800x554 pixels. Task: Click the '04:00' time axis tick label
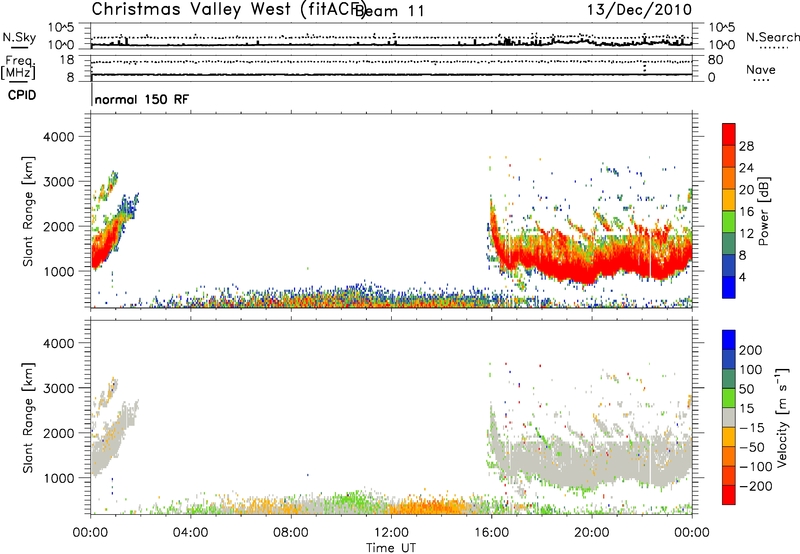pyautogui.click(x=190, y=533)
